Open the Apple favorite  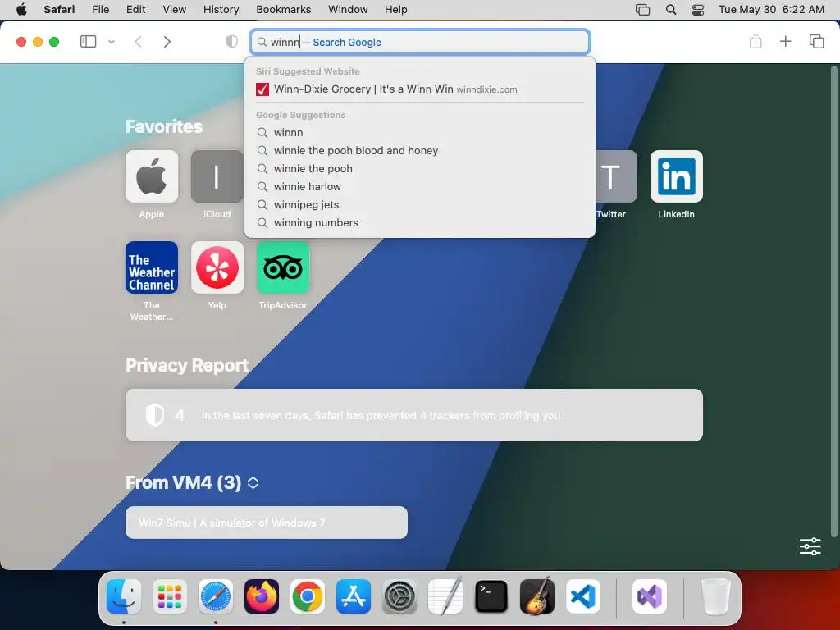(152, 176)
